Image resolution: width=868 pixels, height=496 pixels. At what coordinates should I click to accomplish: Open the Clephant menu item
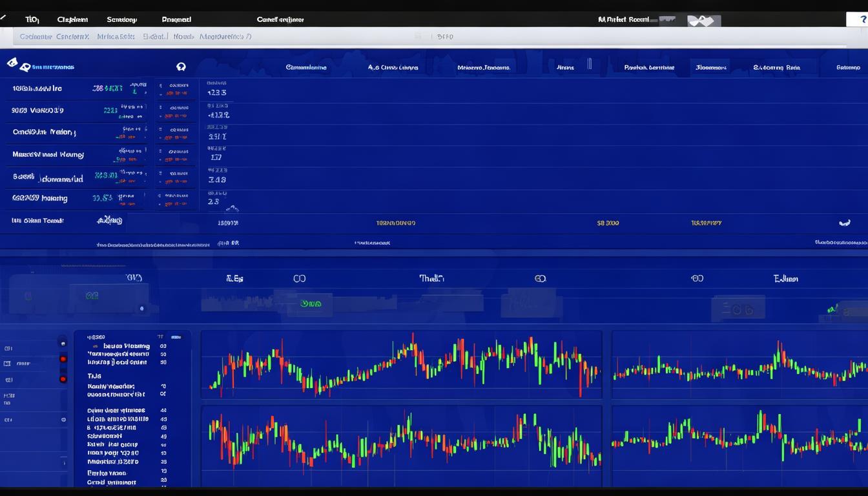72,20
